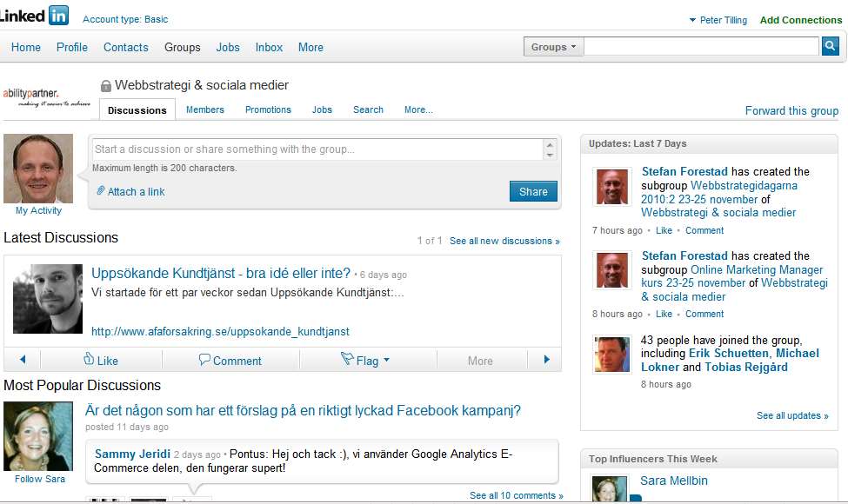This screenshot has width=848, height=504.
Task: Comment on the 8 hours ago subgroup update
Action: [x=704, y=314]
